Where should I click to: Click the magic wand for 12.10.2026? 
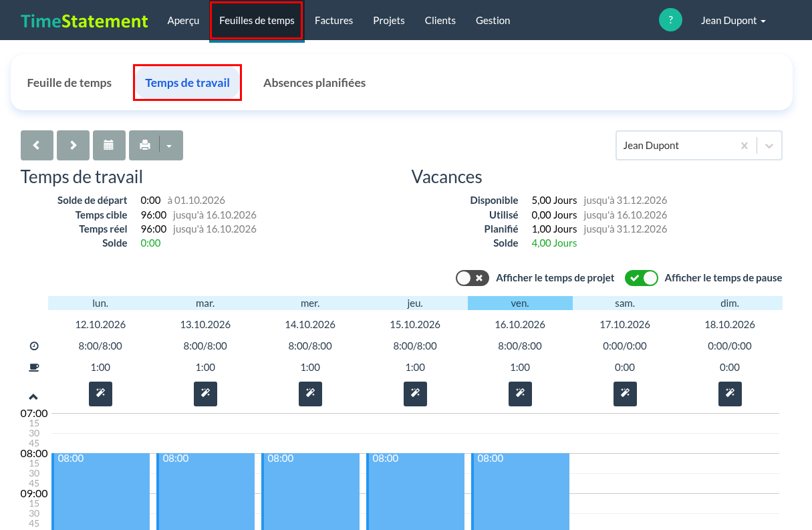click(x=100, y=394)
